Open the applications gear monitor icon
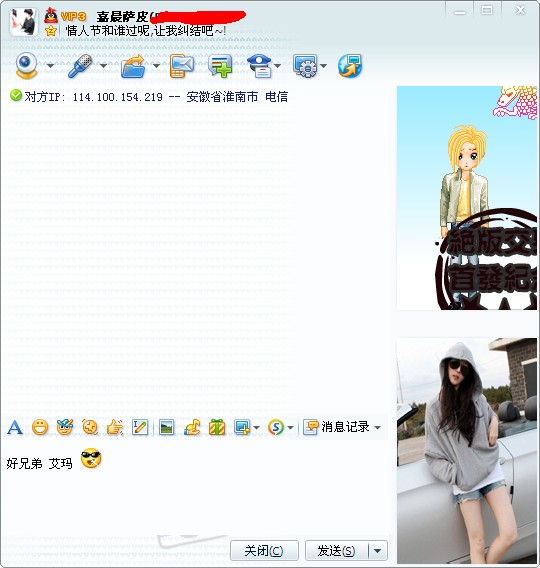540x568 pixels. (305, 66)
